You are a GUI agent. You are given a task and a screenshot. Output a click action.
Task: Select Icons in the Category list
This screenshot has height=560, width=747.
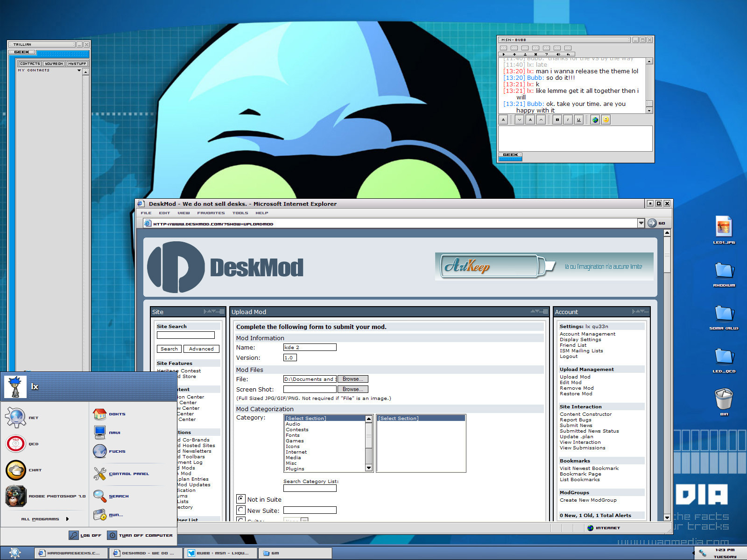(293, 446)
